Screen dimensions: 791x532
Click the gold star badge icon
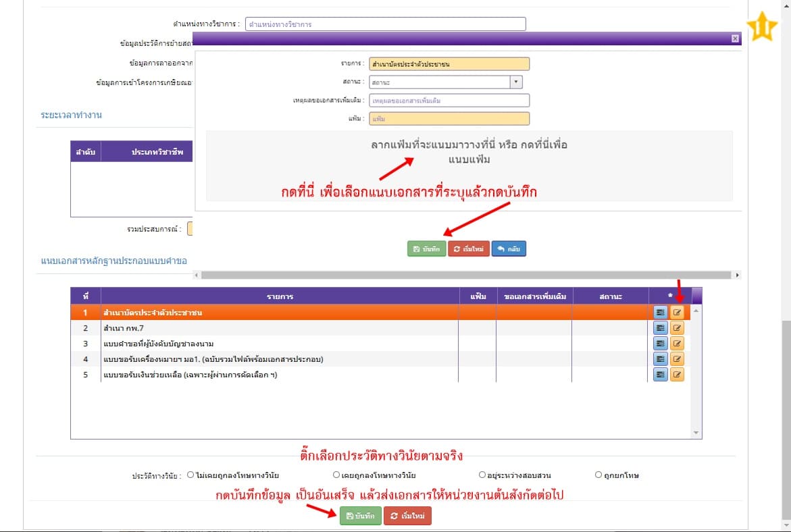762,27
